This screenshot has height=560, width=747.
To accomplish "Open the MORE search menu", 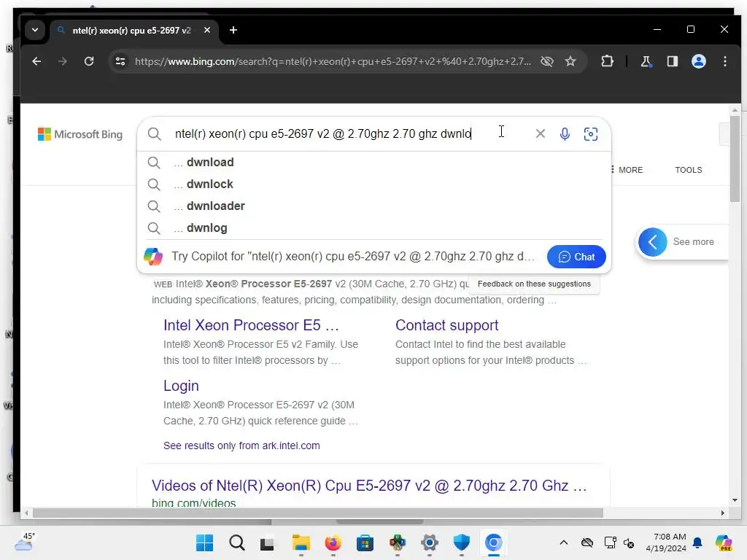I will pyautogui.click(x=627, y=170).
